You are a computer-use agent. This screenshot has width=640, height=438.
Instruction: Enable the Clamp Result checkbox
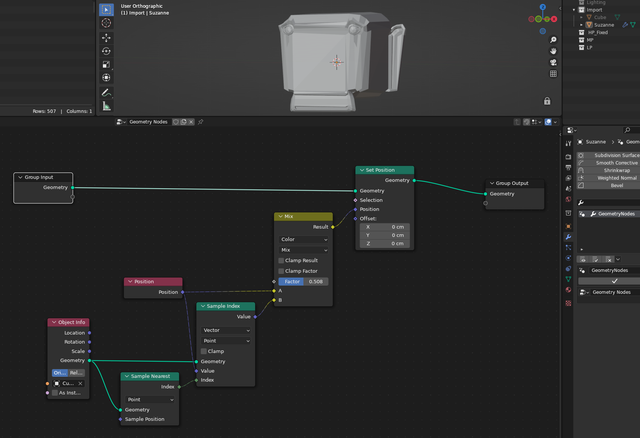pyautogui.click(x=281, y=260)
